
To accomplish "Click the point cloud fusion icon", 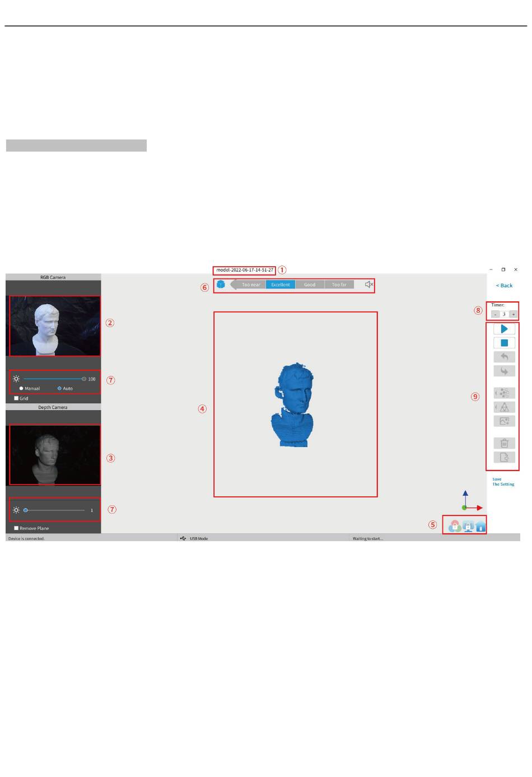I will [504, 393].
